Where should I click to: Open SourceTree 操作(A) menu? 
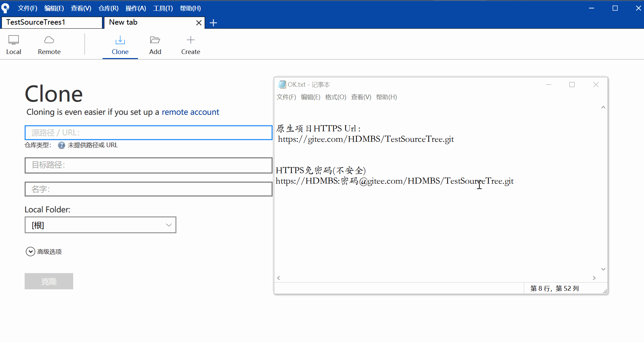[x=136, y=8]
